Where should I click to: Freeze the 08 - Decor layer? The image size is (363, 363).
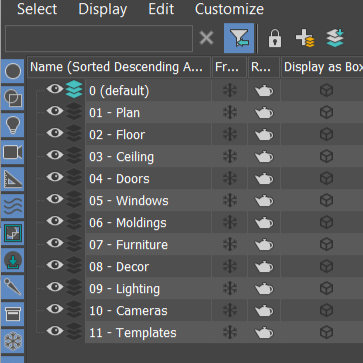pos(230,266)
